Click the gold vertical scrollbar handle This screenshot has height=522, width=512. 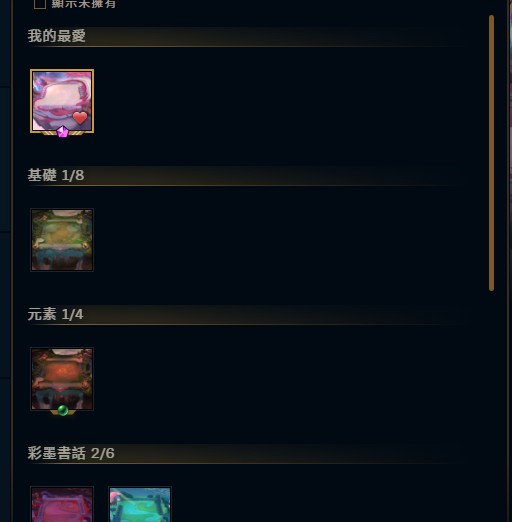491,153
